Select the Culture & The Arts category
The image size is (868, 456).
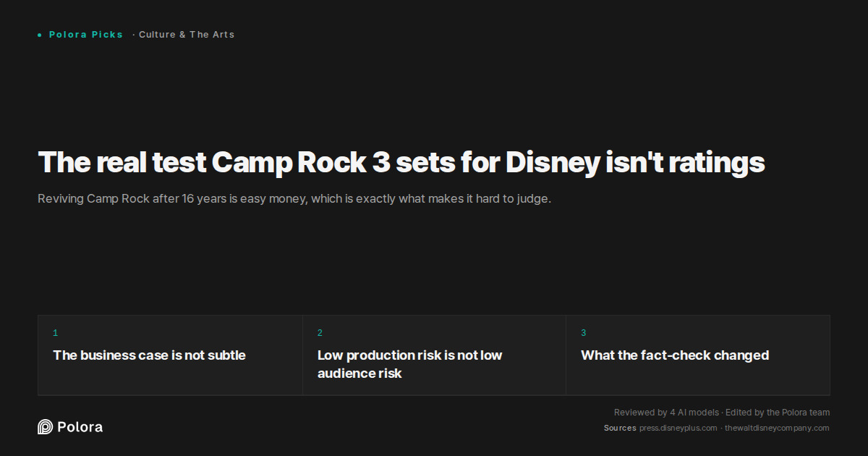coord(187,35)
